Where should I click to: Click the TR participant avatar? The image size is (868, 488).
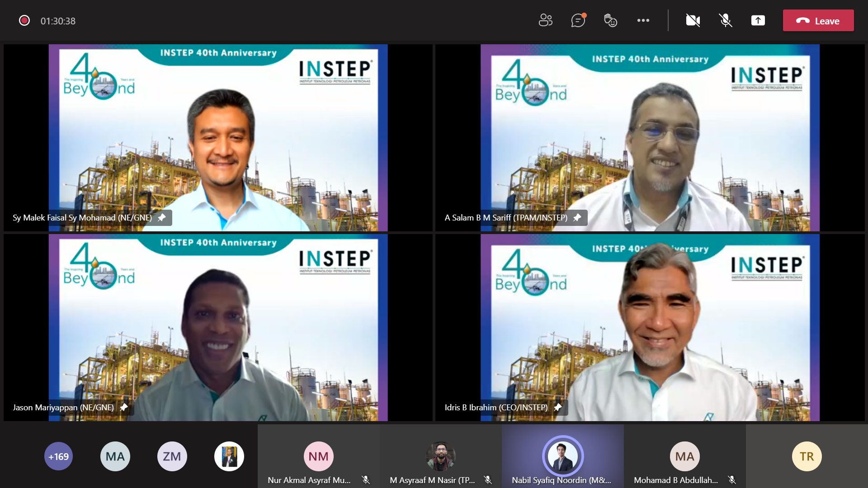[807, 456]
